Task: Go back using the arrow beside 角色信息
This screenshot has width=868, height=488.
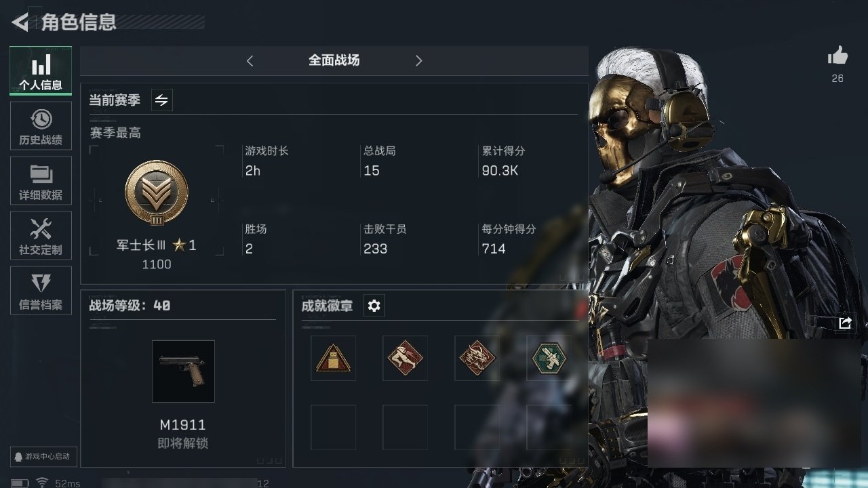Action: point(20,22)
